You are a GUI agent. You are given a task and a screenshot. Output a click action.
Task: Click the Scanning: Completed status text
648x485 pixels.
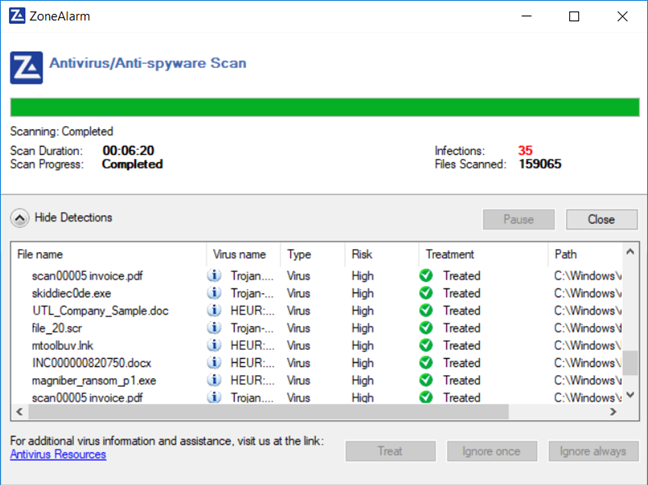click(62, 131)
